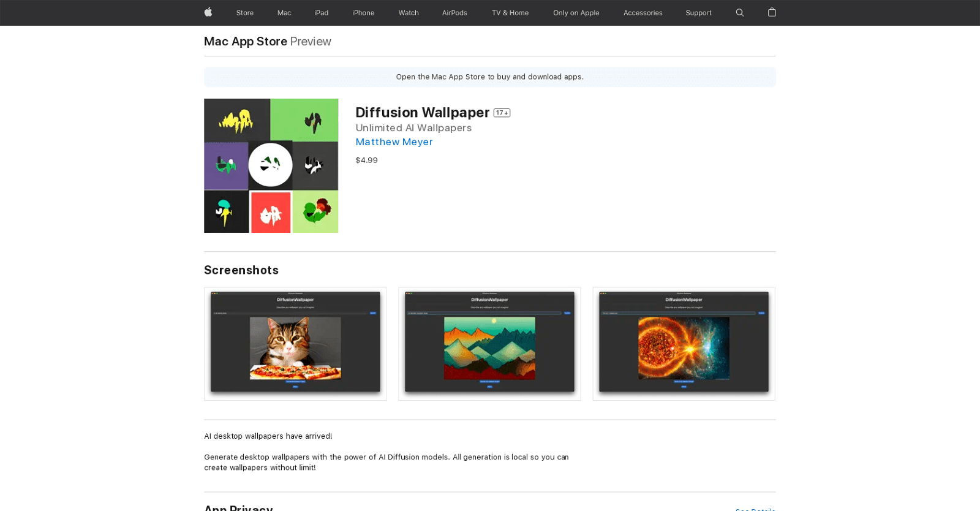Open Only on Apple menu item
Viewport: 980px width, 511px height.
point(576,13)
